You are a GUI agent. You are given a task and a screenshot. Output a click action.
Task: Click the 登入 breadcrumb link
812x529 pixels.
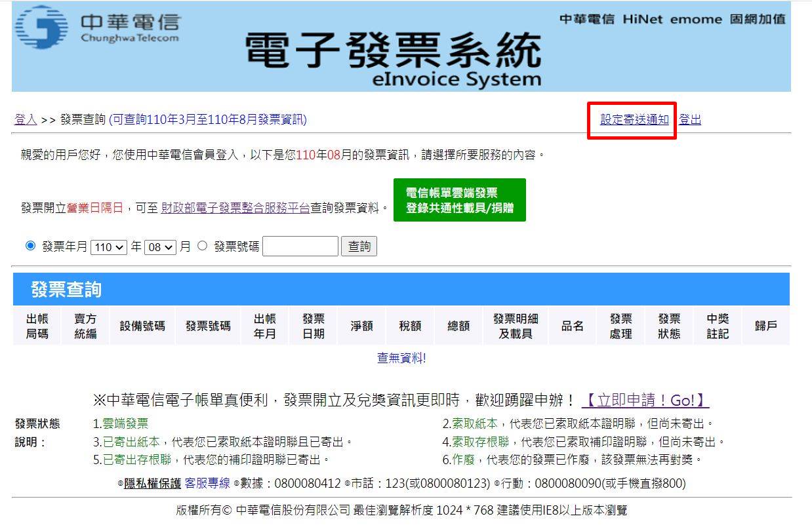coord(26,120)
